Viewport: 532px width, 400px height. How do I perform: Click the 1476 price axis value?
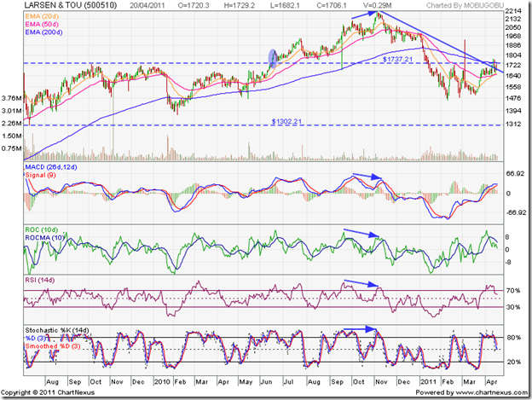coord(513,98)
